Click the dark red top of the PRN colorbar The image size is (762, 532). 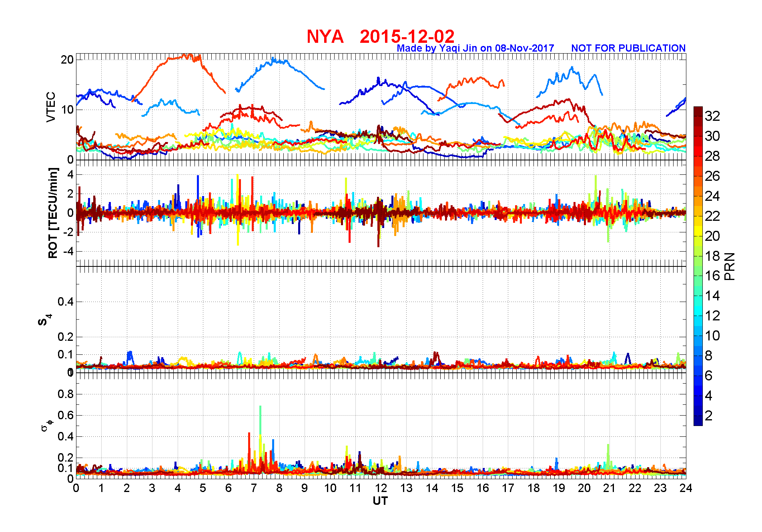click(x=698, y=111)
